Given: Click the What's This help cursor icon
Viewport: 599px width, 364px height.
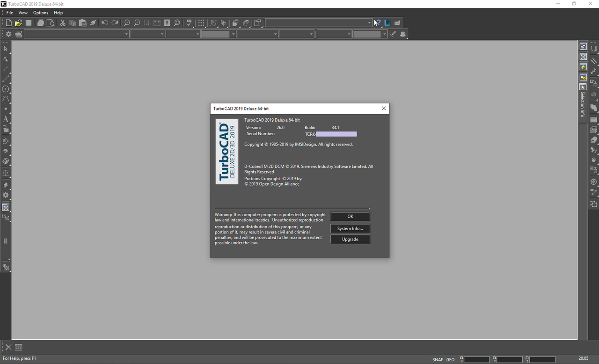Looking at the screenshot, I should [x=377, y=22].
